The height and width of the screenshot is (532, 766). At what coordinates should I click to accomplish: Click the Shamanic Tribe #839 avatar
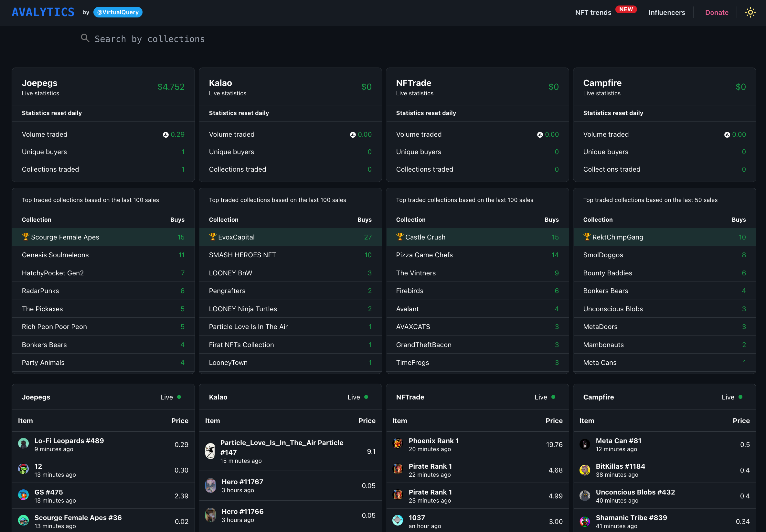tap(585, 521)
